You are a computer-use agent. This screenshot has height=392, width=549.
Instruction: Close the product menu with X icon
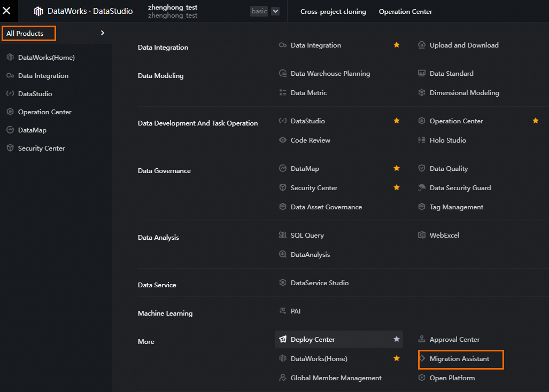point(7,11)
